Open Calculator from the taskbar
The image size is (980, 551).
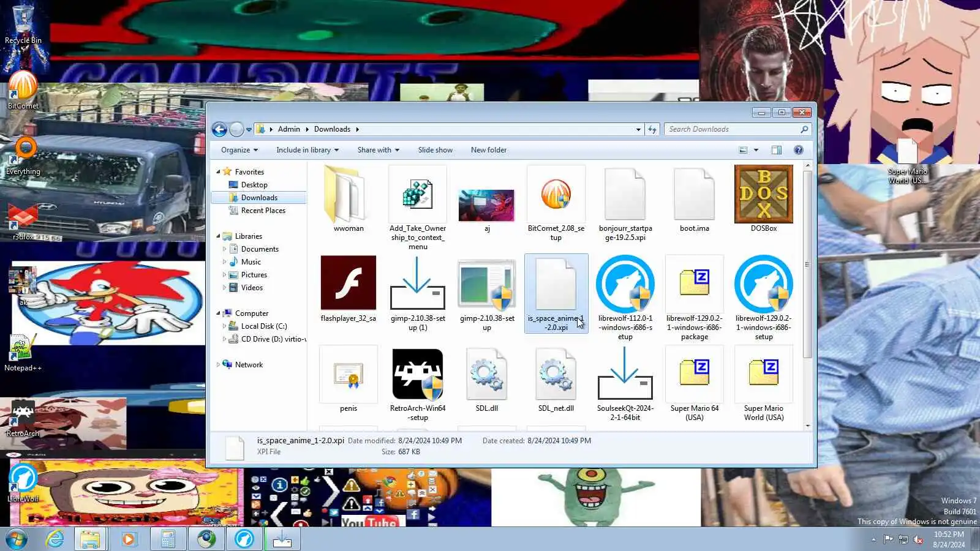[167, 539]
